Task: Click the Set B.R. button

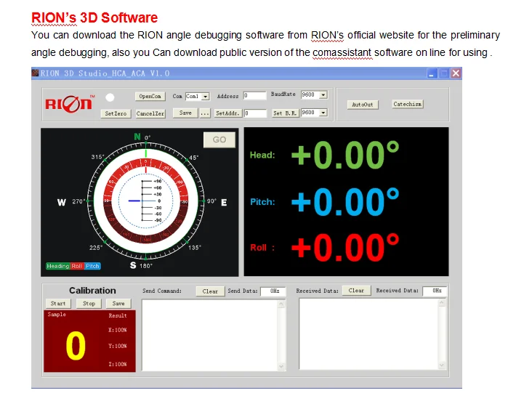Action: point(285,113)
